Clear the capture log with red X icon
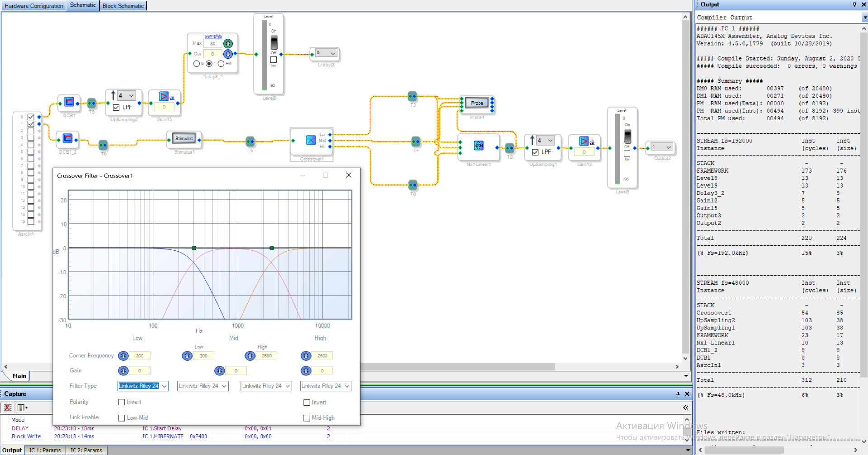The image size is (868, 455). pos(8,408)
